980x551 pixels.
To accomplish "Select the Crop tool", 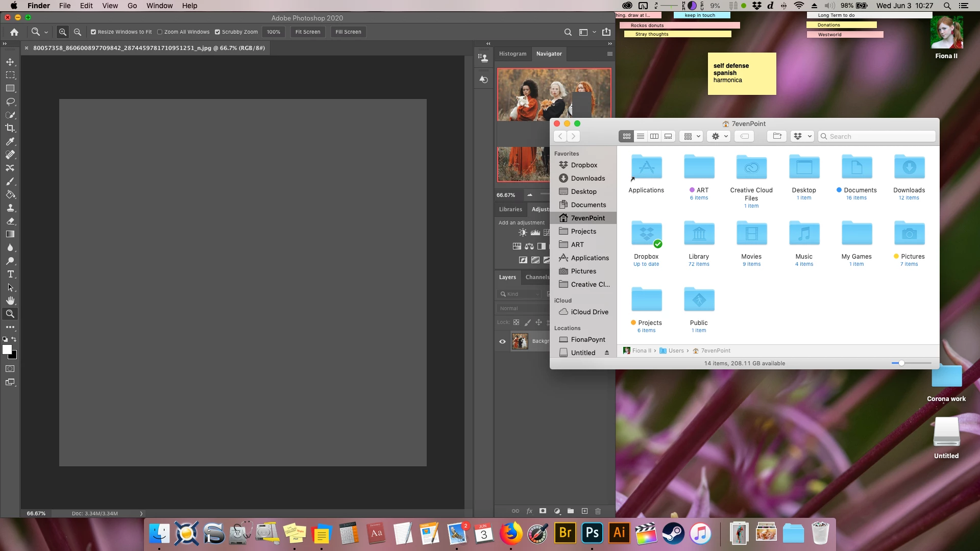I will (10, 128).
